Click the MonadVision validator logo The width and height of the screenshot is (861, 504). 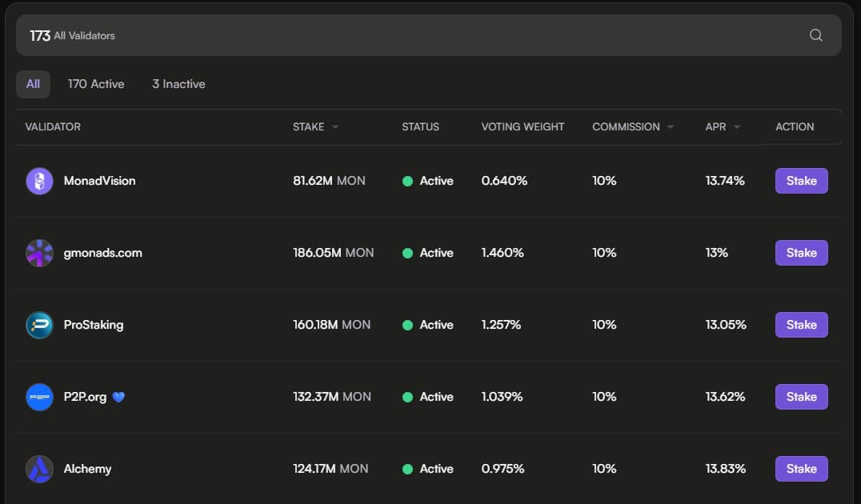click(39, 181)
